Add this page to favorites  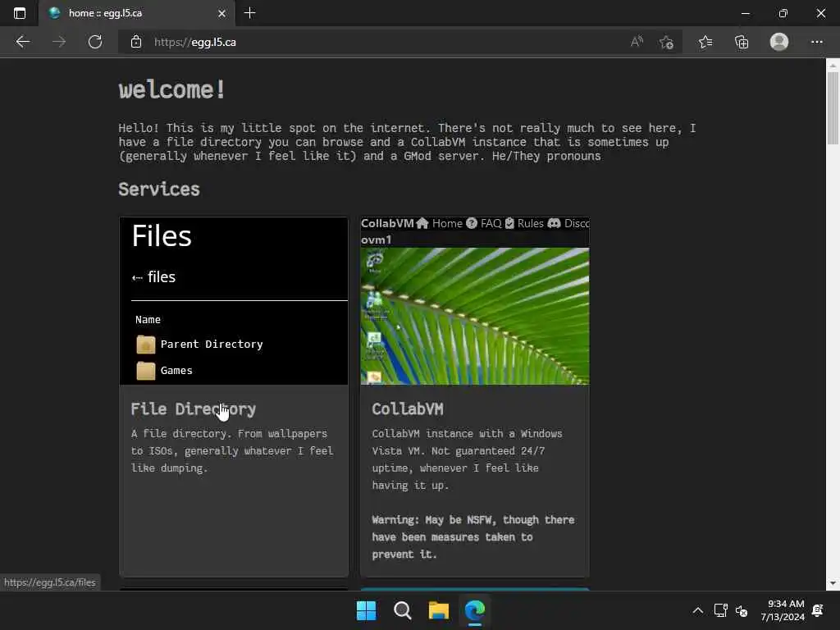click(x=666, y=42)
